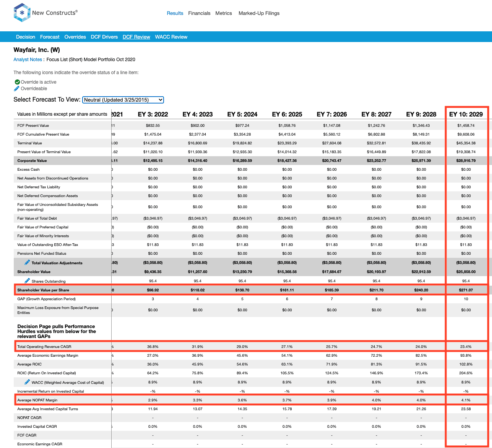Click the $161.11 share value cell
This screenshot has height=448, width=492.
pyautogui.click(x=287, y=290)
